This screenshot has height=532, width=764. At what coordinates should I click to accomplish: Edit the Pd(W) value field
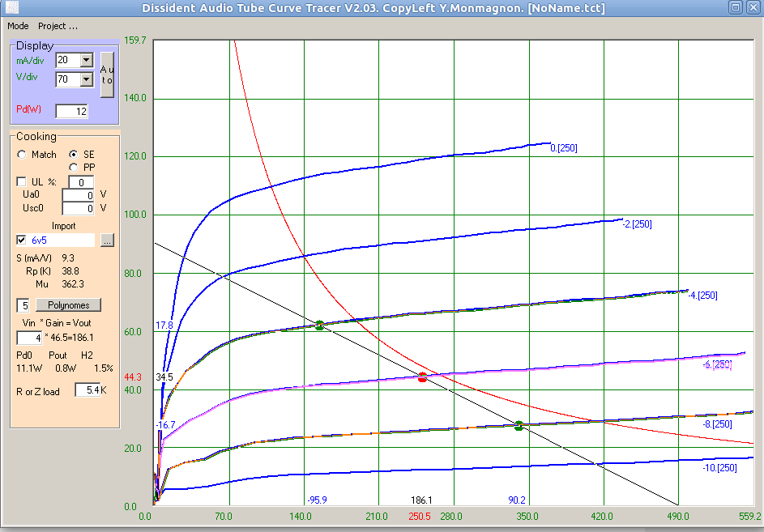(71, 111)
